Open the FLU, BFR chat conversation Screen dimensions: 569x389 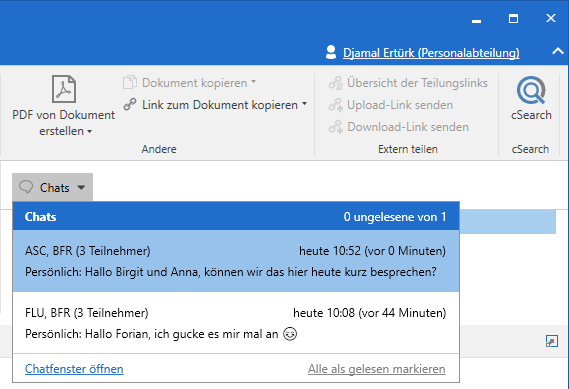click(x=236, y=323)
